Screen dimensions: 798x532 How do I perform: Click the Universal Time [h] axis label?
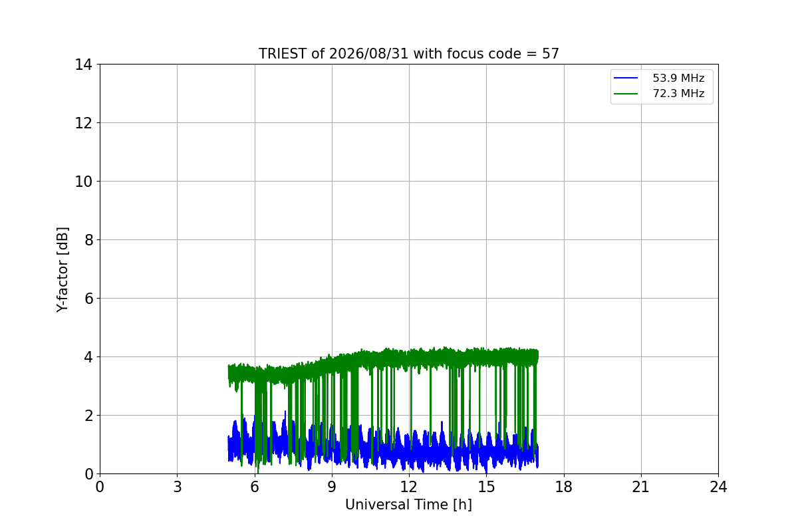pyautogui.click(x=408, y=505)
